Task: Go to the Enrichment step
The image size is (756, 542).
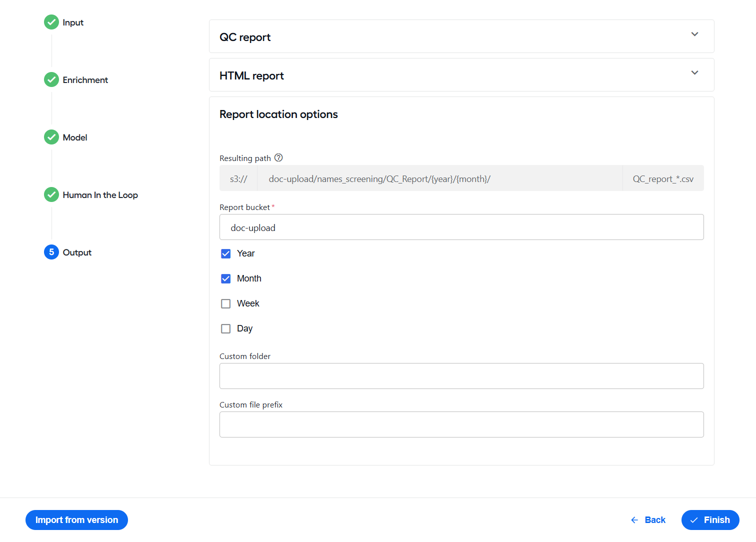Action: coord(85,80)
